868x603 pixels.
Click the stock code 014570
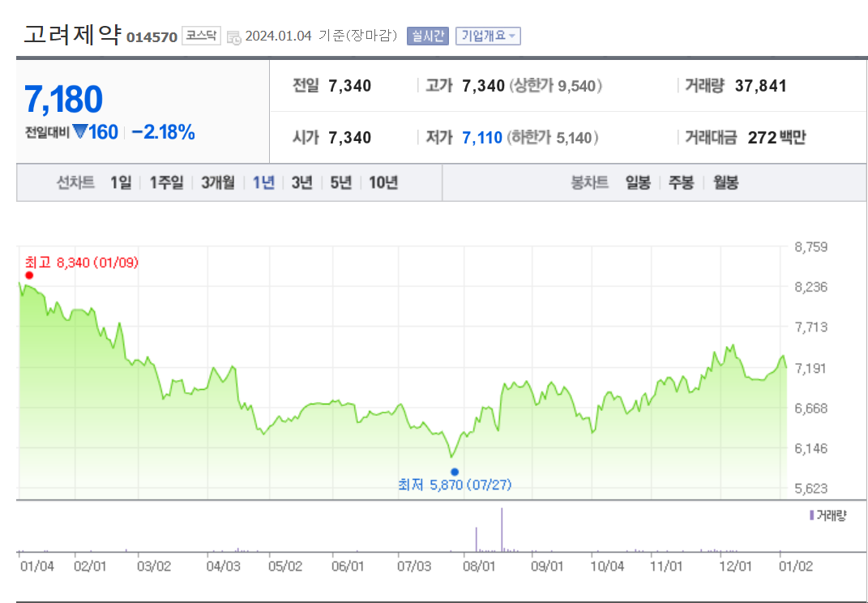click(152, 37)
